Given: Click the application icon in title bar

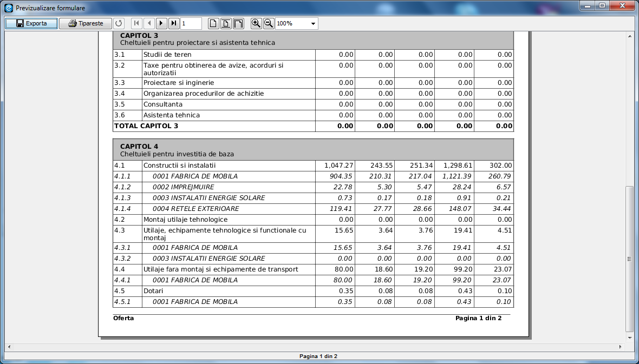Looking at the screenshot, I should (x=8, y=8).
